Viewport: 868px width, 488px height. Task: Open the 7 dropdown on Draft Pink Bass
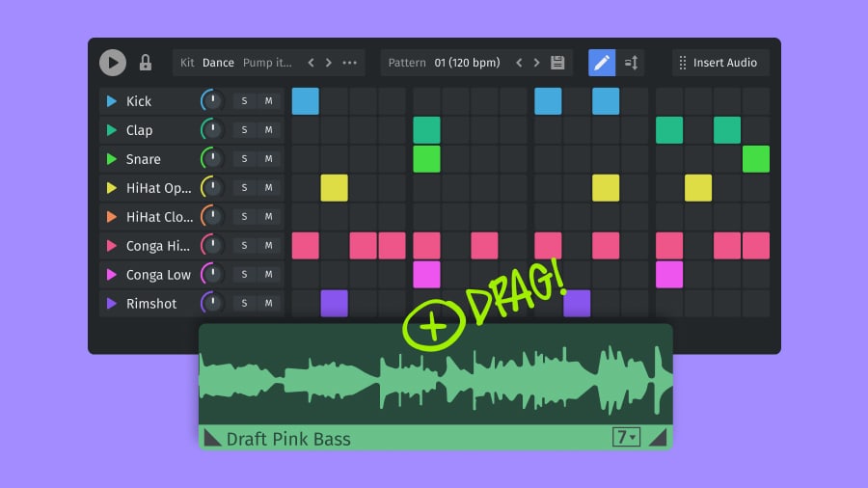626,438
